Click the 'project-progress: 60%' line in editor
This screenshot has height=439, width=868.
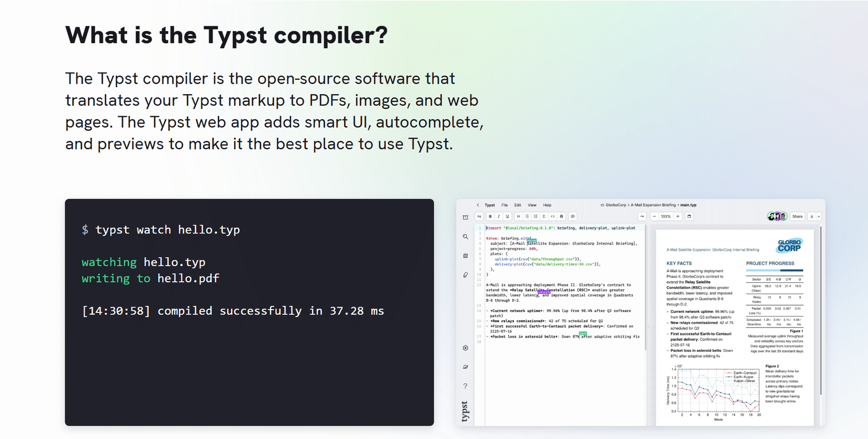click(514, 249)
